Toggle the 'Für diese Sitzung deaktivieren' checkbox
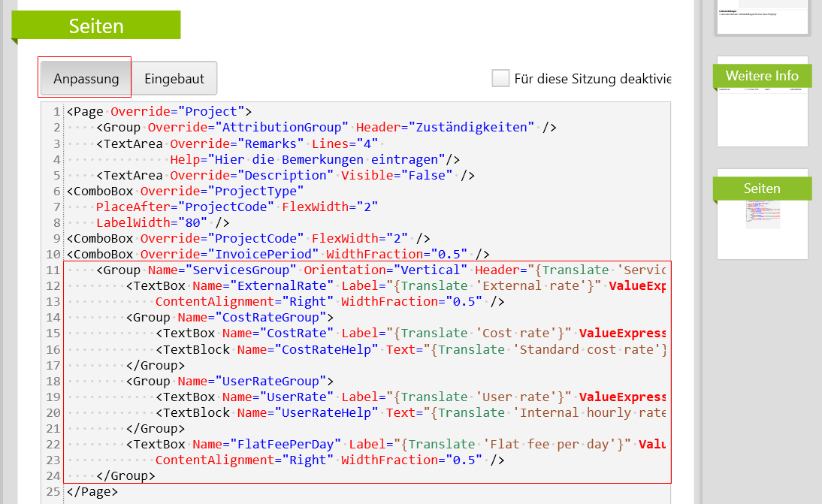 click(x=500, y=78)
